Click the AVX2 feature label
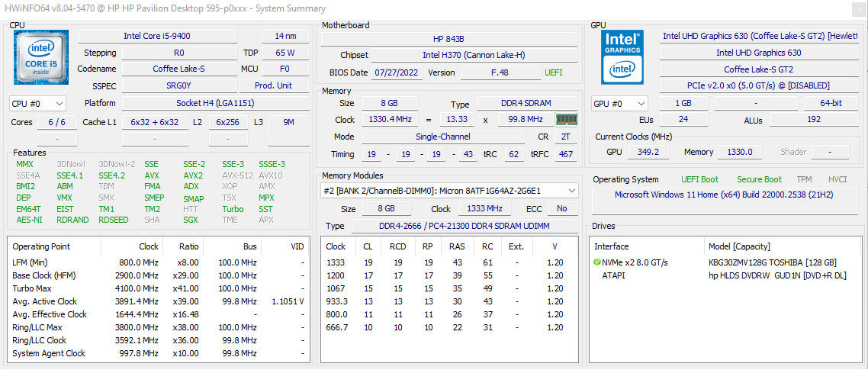 pyautogui.click(x=193, y=175)
